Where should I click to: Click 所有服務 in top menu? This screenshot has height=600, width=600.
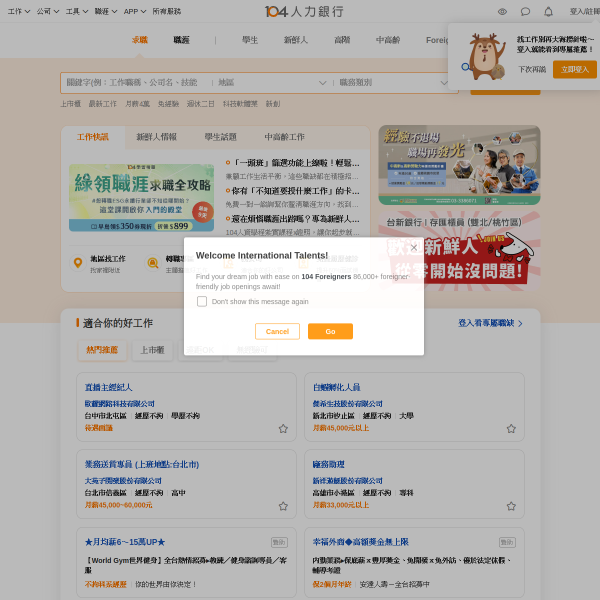tap(166, 11)
